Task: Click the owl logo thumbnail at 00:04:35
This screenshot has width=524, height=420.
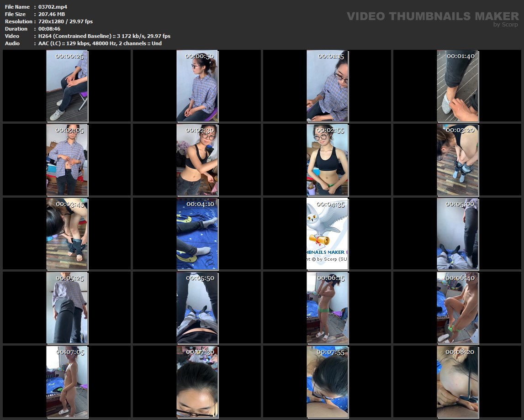Action: 327,233
